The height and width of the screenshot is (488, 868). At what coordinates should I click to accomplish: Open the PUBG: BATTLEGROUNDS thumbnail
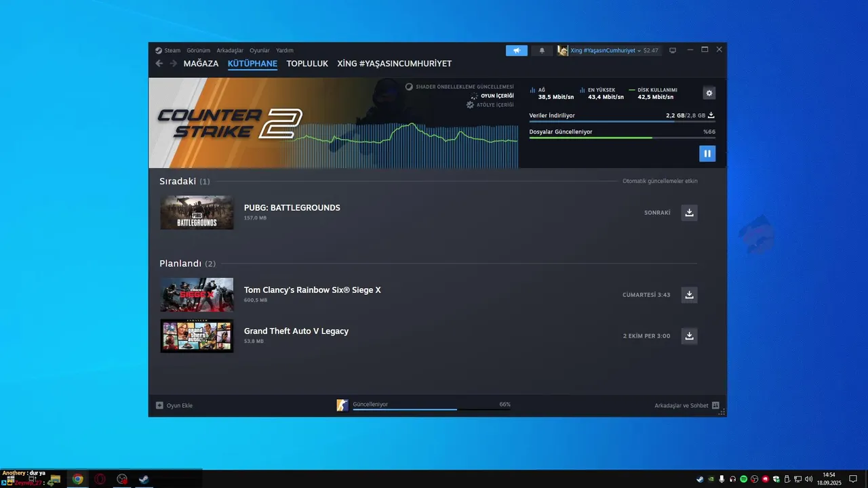(197, 213)
